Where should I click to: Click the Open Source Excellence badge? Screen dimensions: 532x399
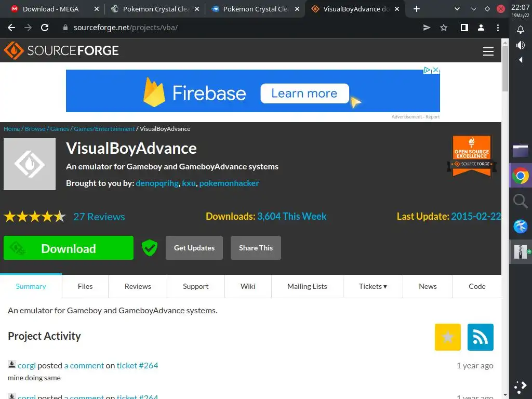tap(472, 156)
